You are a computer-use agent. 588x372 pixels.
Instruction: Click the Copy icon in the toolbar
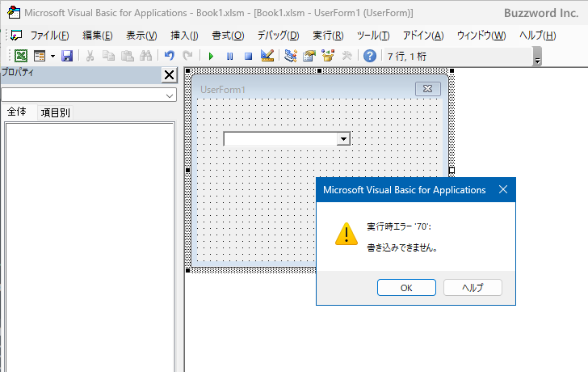click(x=109, y=56)
